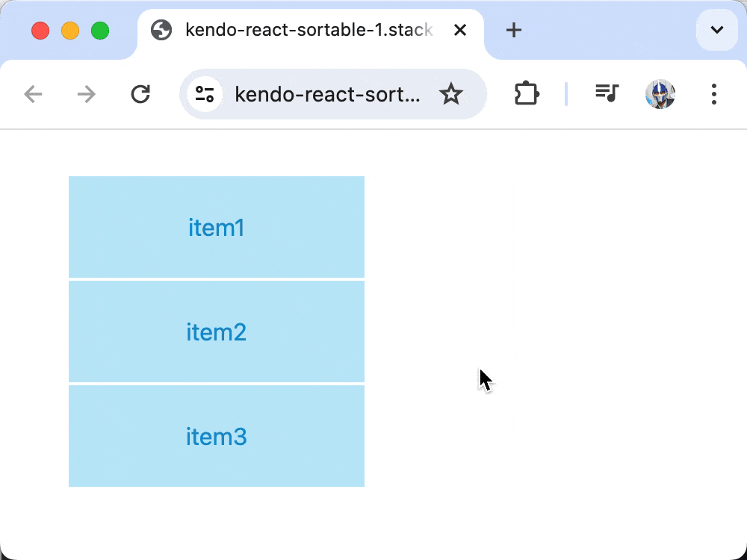
Task: Open the Extensions puzzle icon
Action: point(527,94)
